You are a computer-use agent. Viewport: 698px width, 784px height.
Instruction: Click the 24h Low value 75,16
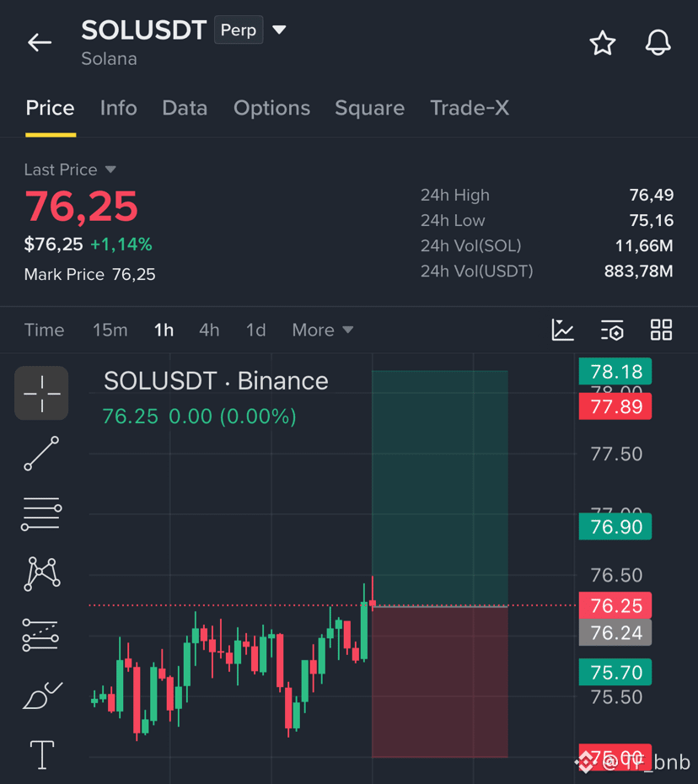[x=651, y=221]
